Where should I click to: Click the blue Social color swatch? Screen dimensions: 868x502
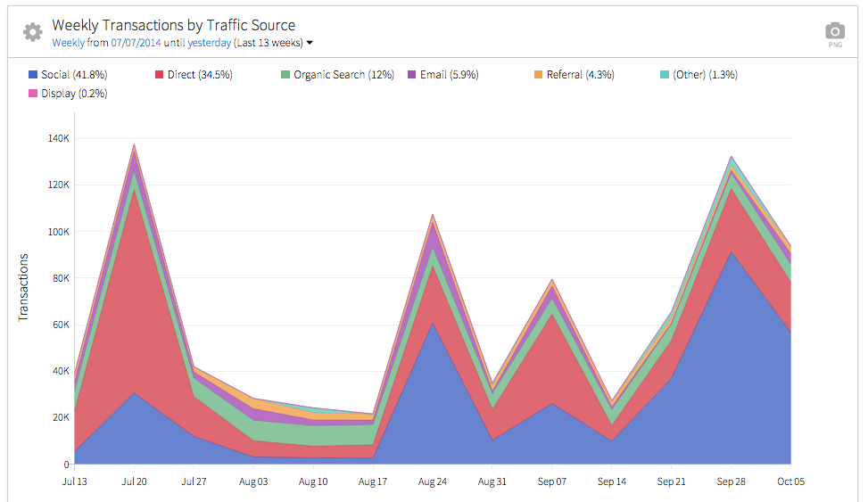(33, 75)
